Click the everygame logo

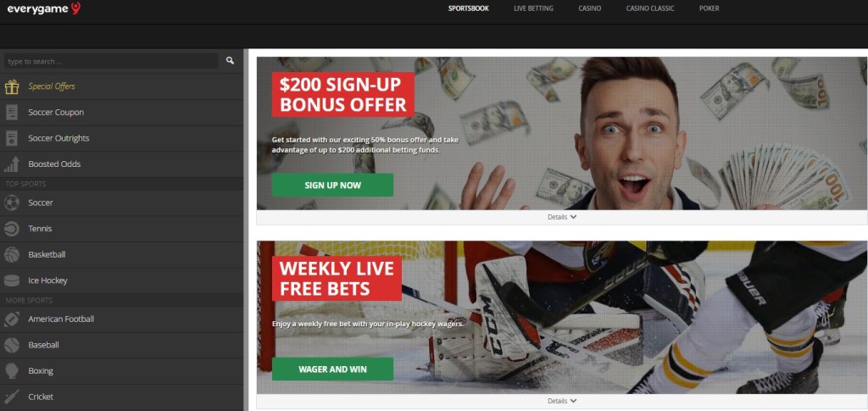tap(44, 8)
